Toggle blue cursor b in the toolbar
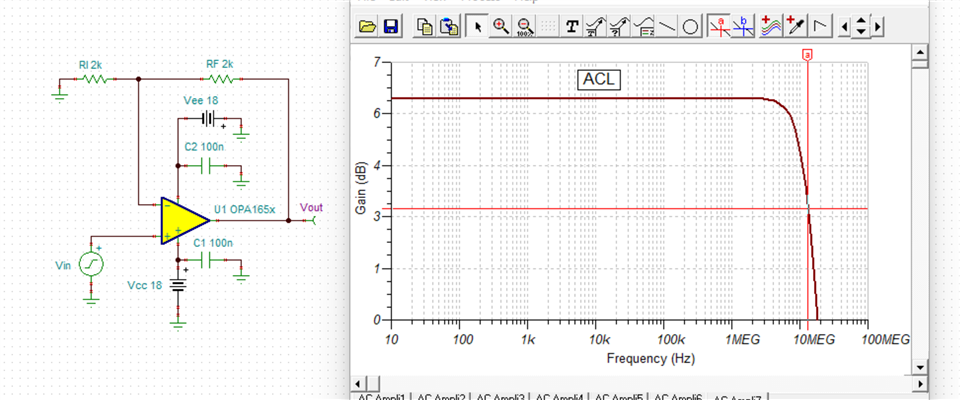The width and height of the screenshot is (960, 400). click(743, 26)
